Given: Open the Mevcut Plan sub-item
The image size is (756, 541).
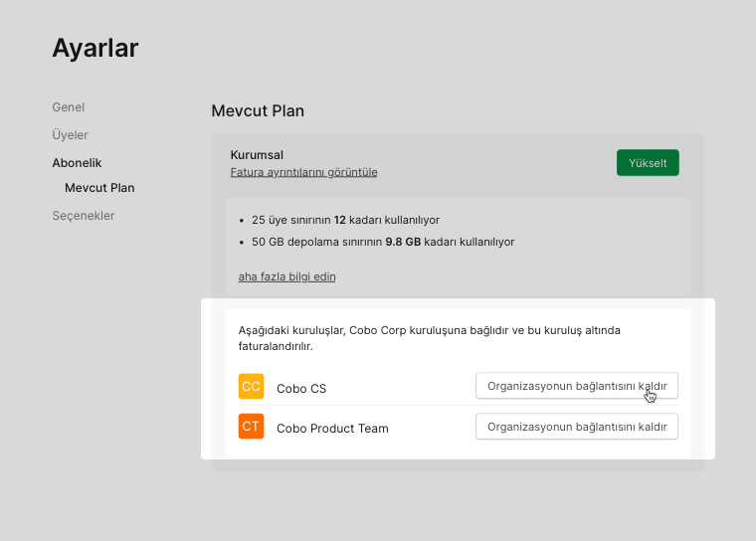Looking at the screenshot, I should [99, 188].
